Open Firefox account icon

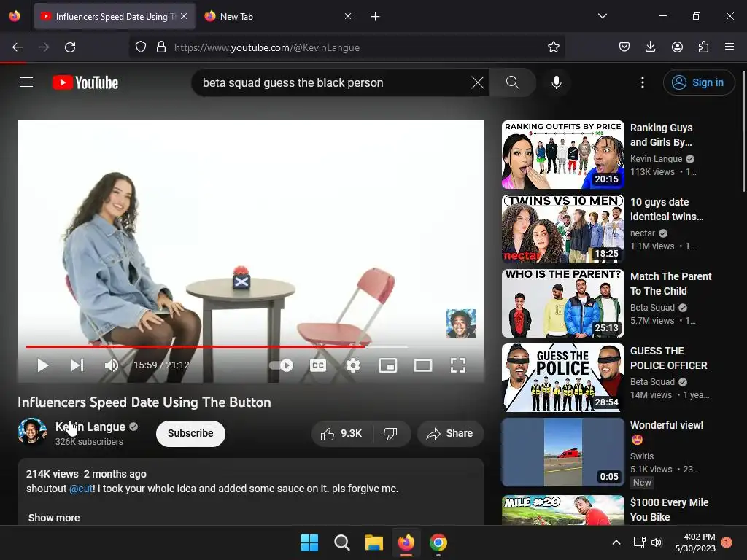click(x=677, y=47)
